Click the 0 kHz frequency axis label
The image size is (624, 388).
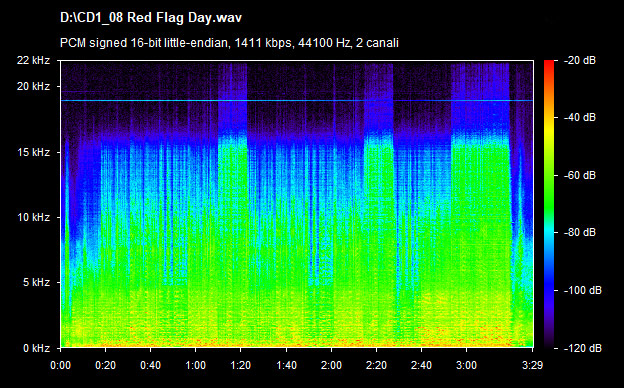pyautogui.click(x=36, y=348)
